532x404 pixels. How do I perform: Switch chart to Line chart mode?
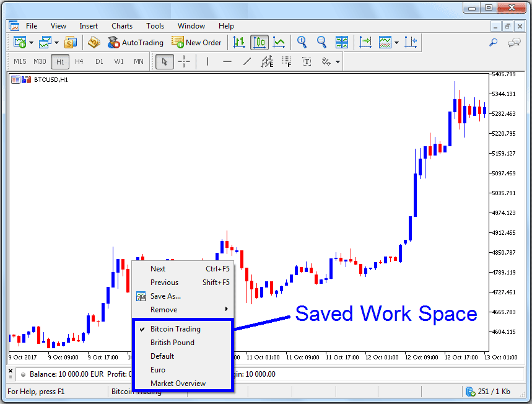coord(279,42)
